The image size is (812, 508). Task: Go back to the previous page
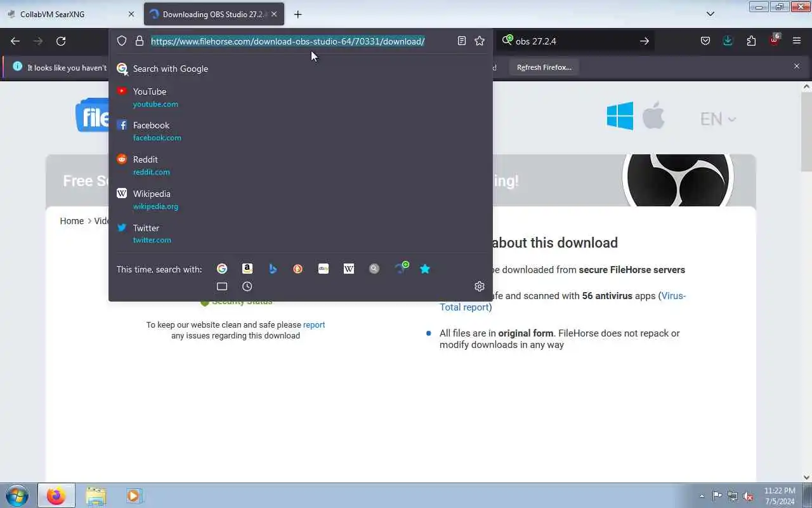coord(15,41)
